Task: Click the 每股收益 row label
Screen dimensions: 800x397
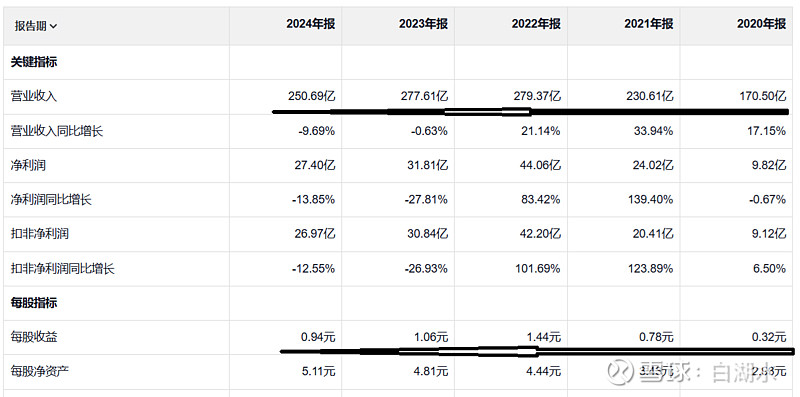Action: pos(34,337)
